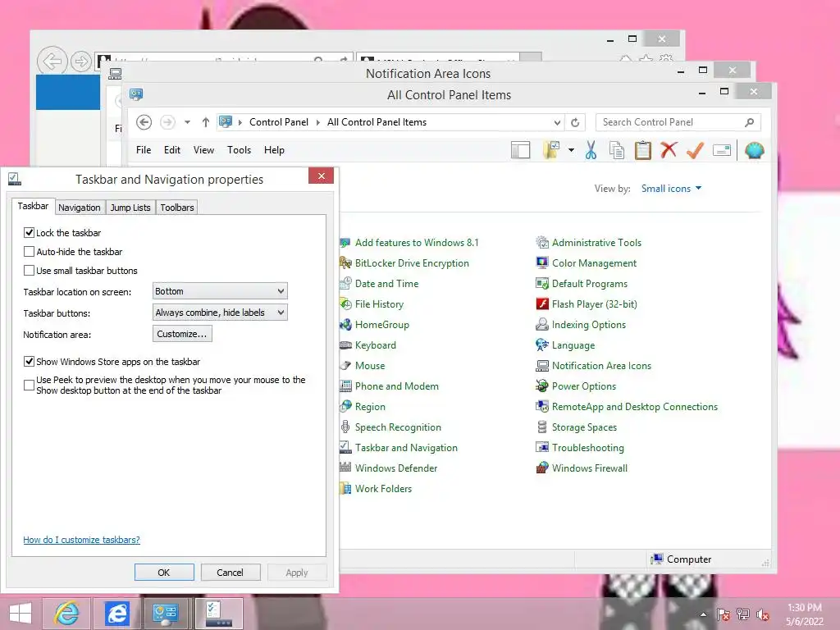Image resolution: width=840 pixels, height=630 pixels.
Task: Click the Cut scissors toolbar icon
Action: [x=591, y=151]
